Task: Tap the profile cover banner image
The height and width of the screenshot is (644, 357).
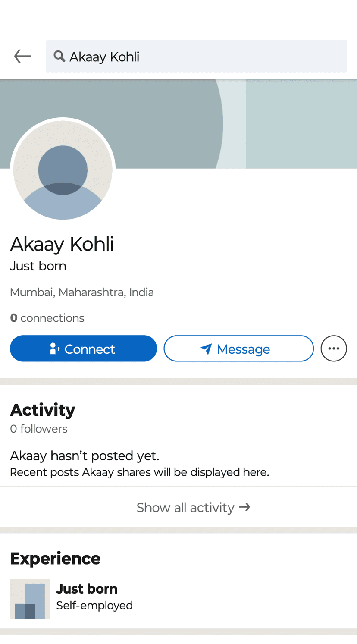Action: point(259,124)
